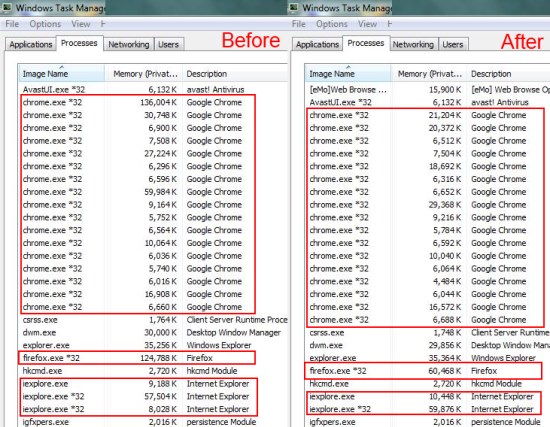
Task: Select iexplore.exe row with 9,188 K
Action: (153, 383)
